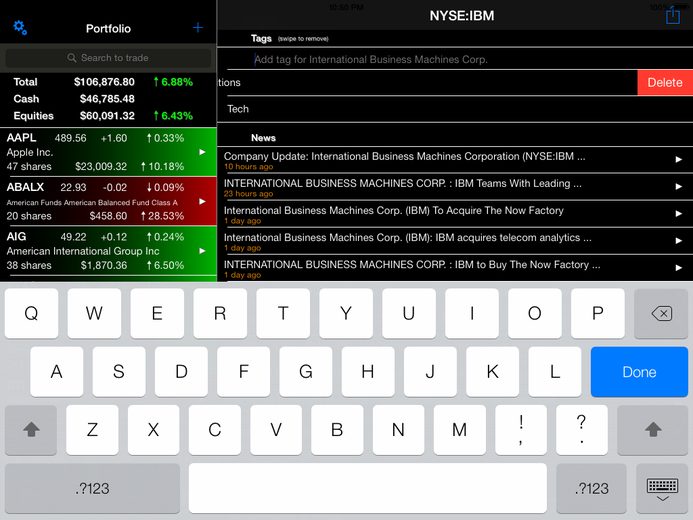Tap the E key
This screenshot has height=520, width=693.
click(157, 314)
